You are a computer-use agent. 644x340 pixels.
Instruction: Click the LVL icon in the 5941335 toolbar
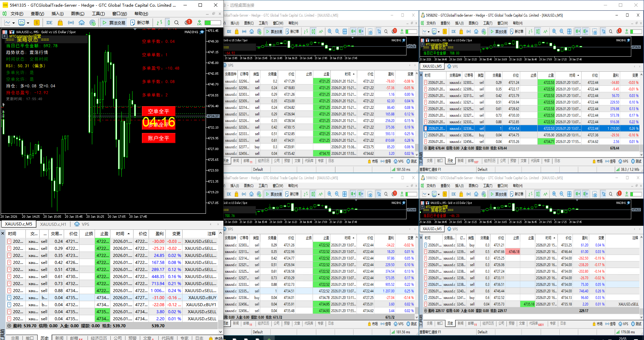pos(200,23)
